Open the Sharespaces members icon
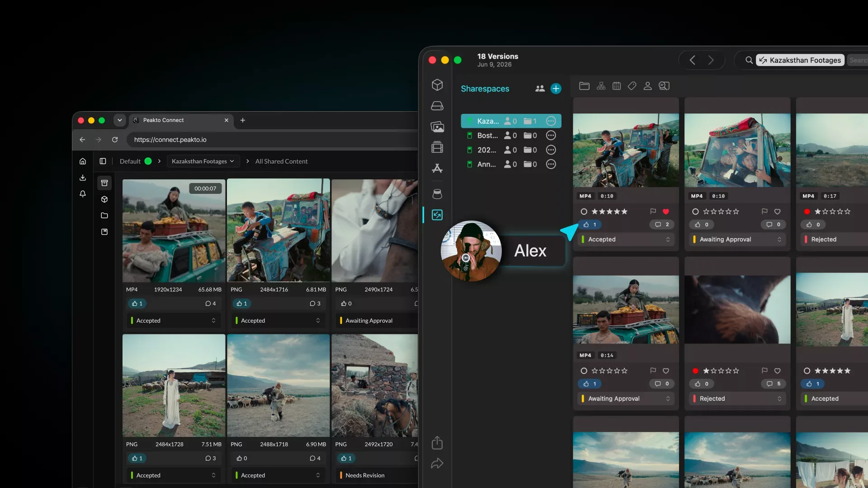 click(540, 89)
